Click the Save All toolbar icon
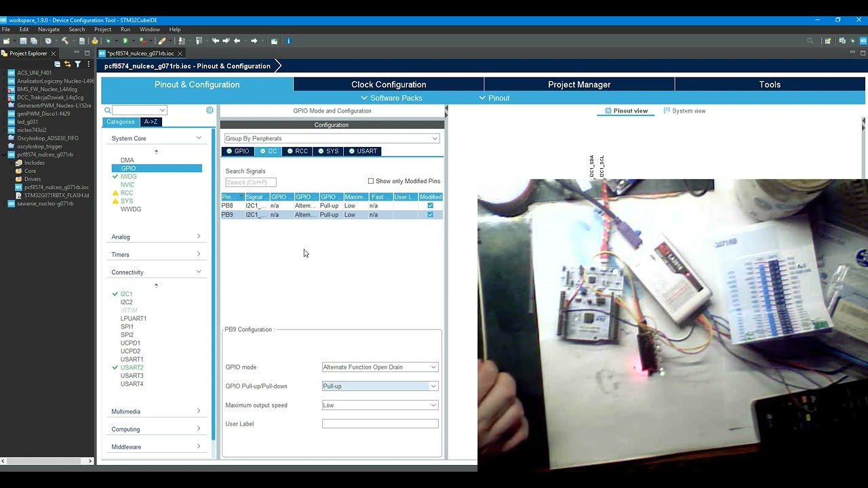Screen dimensions: 868x488 [x=34, y=41]
